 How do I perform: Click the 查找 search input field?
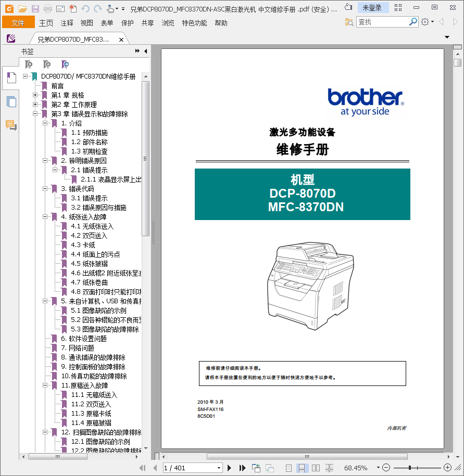pyautogui.click(x=382, y=22)
